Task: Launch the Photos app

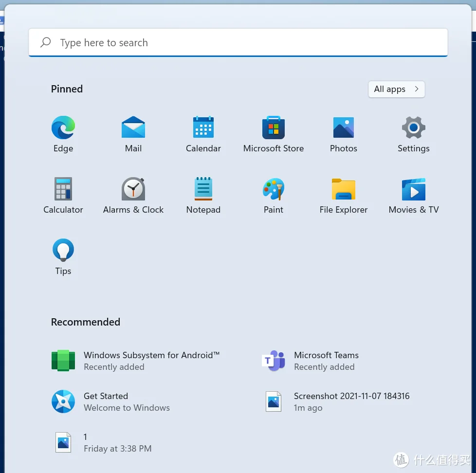Action: click(343, 127)
